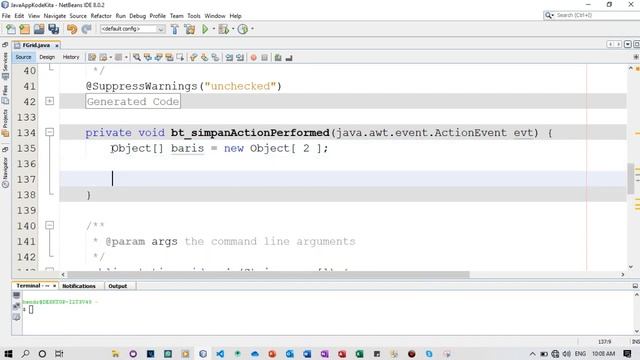Click the Find Next Occurrence icon

(x=158, y=58)
